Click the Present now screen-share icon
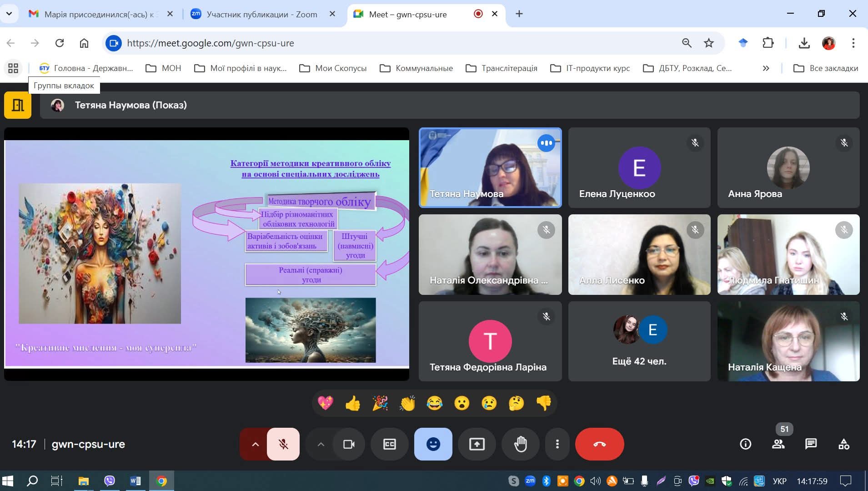868x491 pixels. (477, 444)
